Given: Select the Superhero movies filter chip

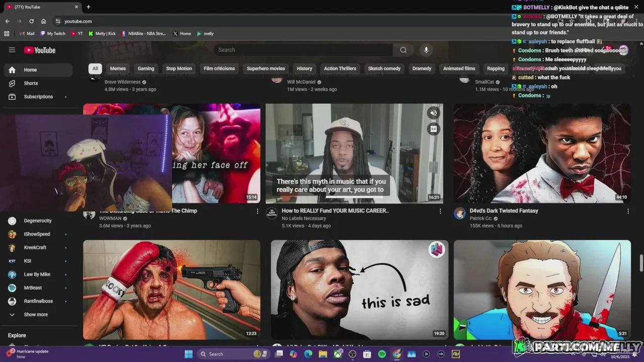Looking at the screenshot, I should (266, 69).
